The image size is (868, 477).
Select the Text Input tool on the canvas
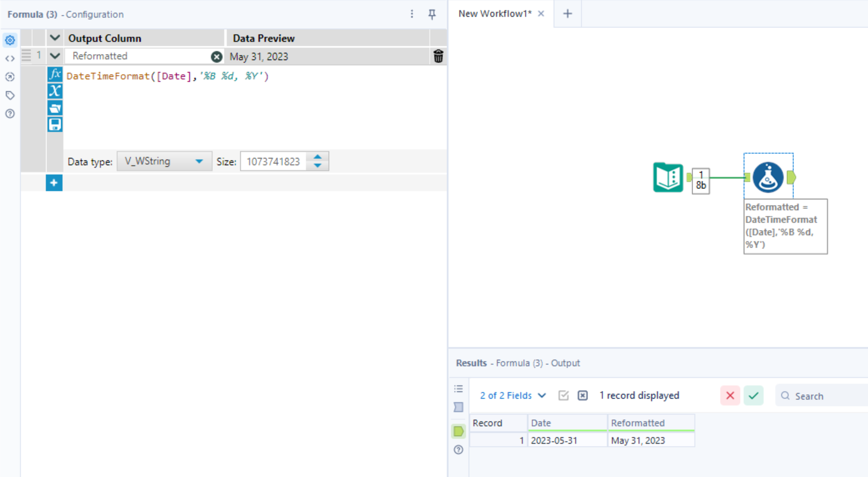click(668, 178)
